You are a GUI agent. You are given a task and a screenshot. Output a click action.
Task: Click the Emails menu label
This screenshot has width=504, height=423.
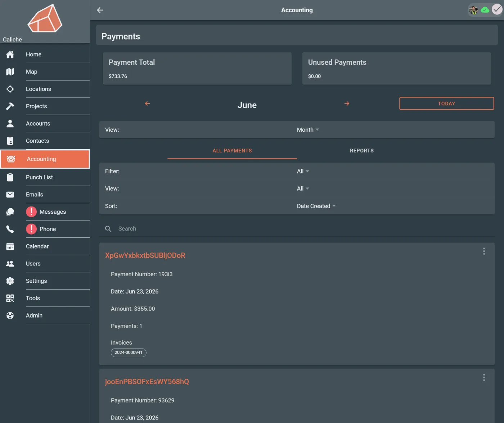tap(35, 195)
